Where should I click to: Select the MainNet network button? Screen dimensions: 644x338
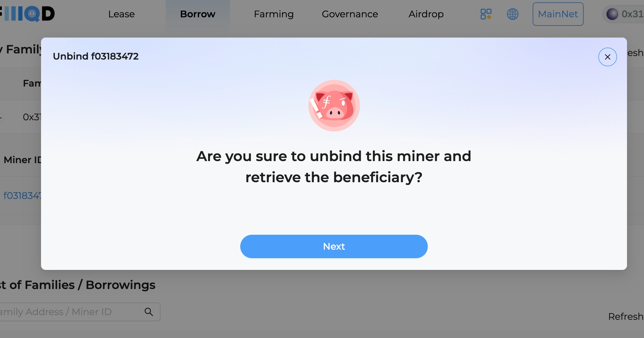558,14
